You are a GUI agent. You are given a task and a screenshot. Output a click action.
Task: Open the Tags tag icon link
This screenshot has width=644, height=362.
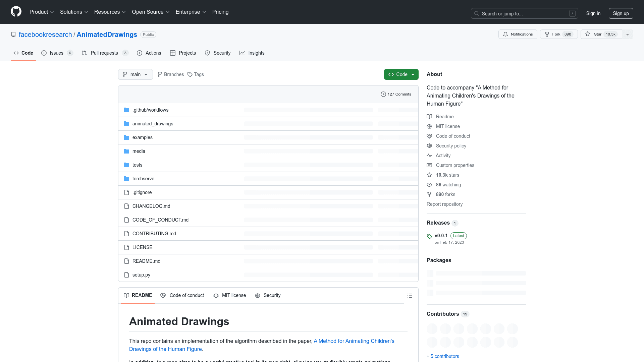[x=190, y=74]
